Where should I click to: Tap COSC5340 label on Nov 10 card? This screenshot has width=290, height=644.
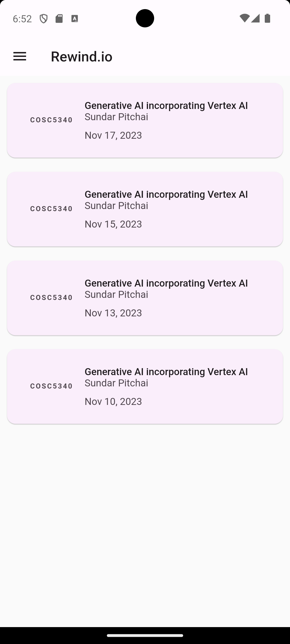click(51, 386)
